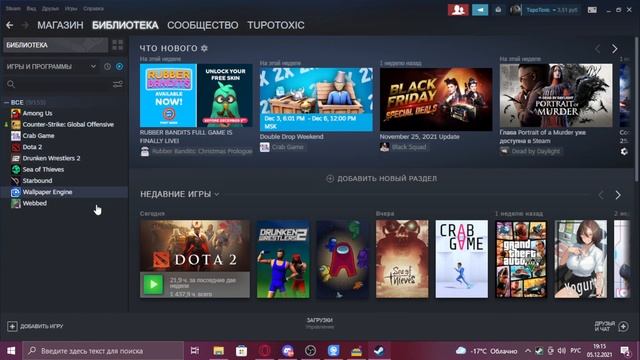640x360 pixels.
Task: Collapse the ВСЕ games category
Action: point(6,102)
